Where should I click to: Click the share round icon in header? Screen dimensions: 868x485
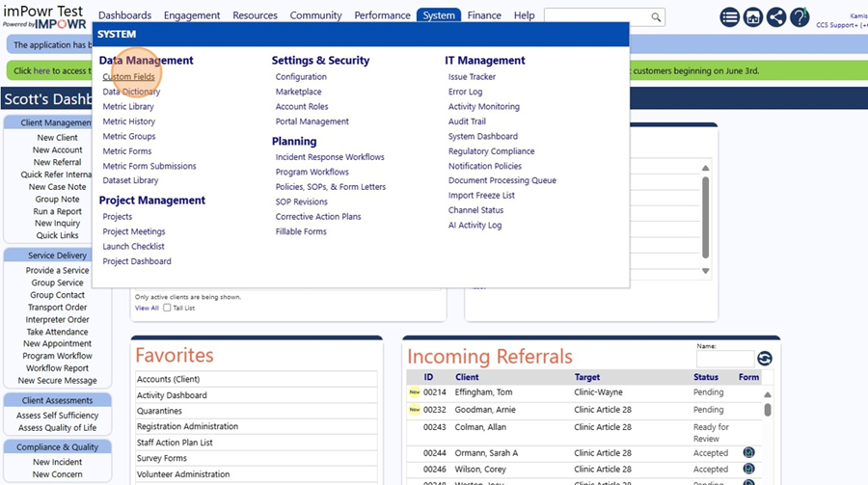point(776,17)
